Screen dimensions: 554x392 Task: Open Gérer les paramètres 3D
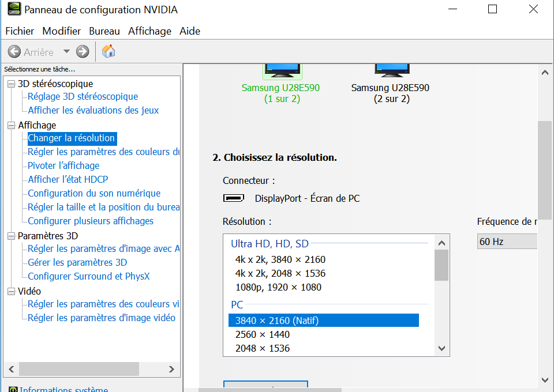(77, 262)
